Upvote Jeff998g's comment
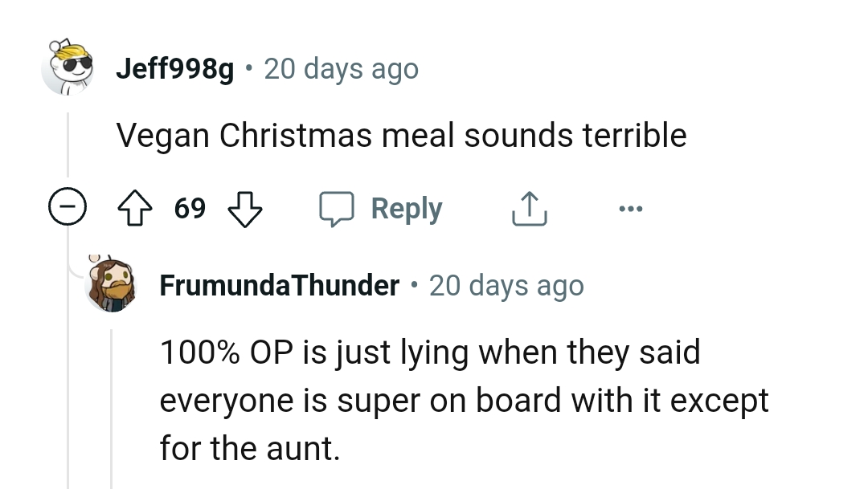The width and height of the screenshot is (868, 489). pos(137,208)
